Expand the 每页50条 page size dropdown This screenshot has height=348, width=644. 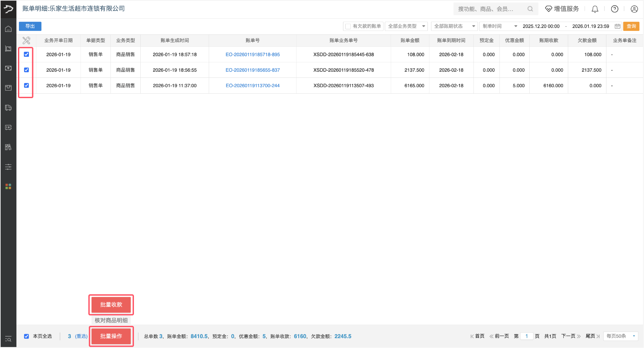click(620, 336)
